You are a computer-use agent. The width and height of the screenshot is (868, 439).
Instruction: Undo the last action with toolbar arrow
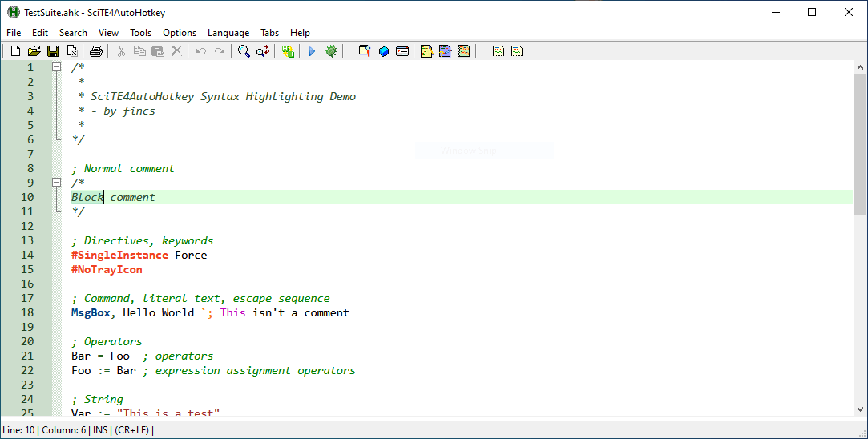(201, 51)
